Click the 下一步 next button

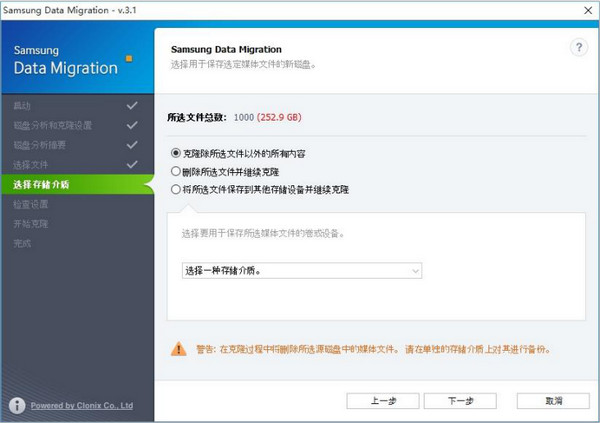pyautogui.click(x=460, y=401)
